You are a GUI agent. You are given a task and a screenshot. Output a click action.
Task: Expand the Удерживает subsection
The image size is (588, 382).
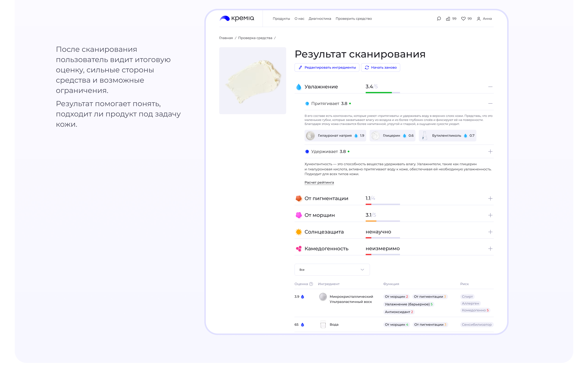tap(490, 152)
